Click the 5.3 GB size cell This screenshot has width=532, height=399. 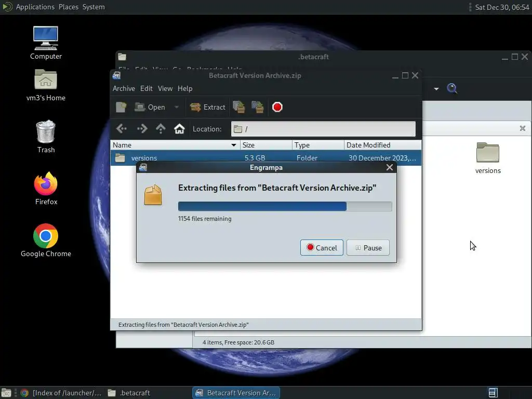(x=255, y=158)
